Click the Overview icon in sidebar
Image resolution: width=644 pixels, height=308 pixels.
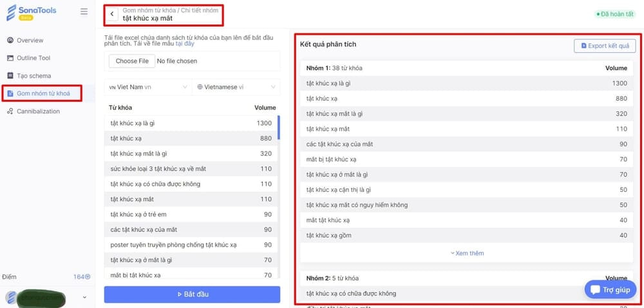click(10, 40)
